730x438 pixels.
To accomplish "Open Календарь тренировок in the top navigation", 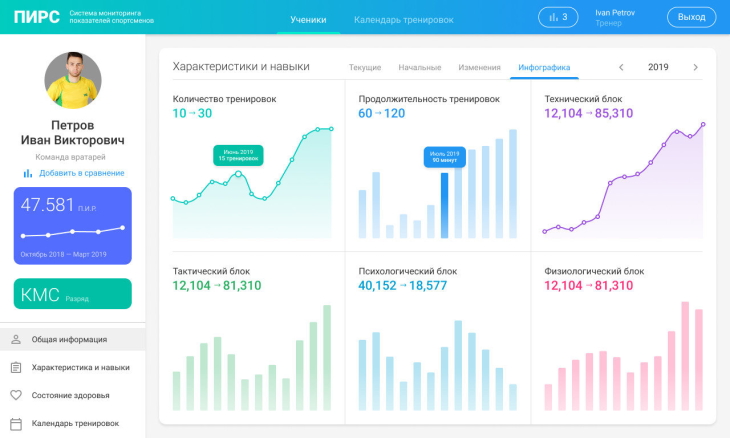I will [403, 19].
